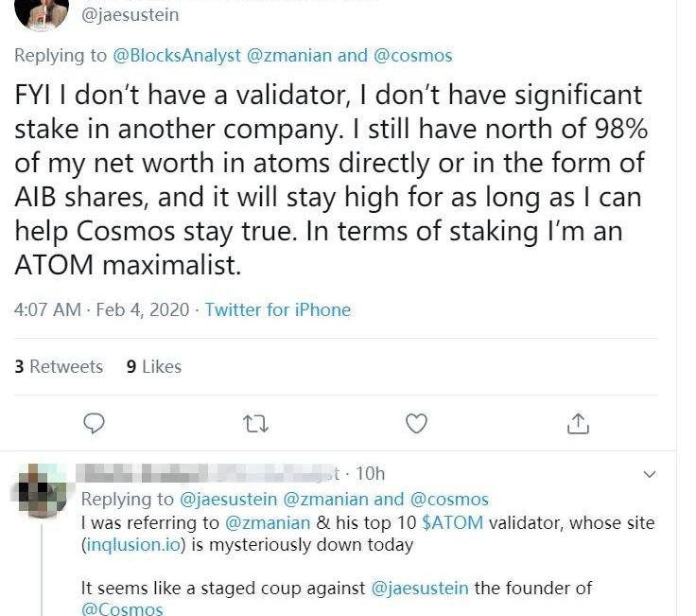This screenshot has width=696, height=616.
Task: Click the reply speech bubble icon
Action: click(x=94, y=424)
